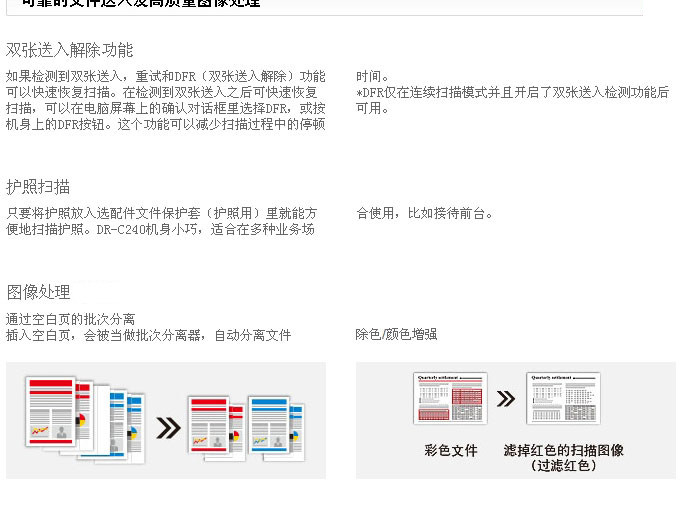
Task: Select the 双张送入解除功能 heading
Action: pos(70,50)
